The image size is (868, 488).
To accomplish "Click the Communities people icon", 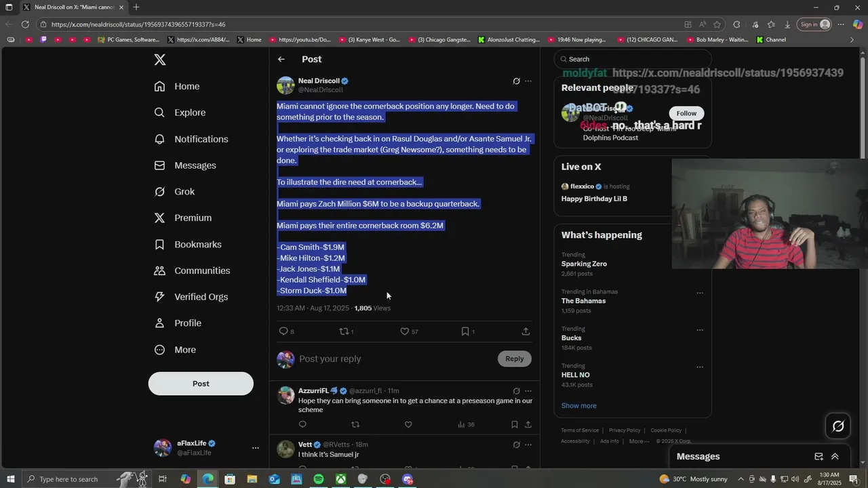I will [160, 270].
